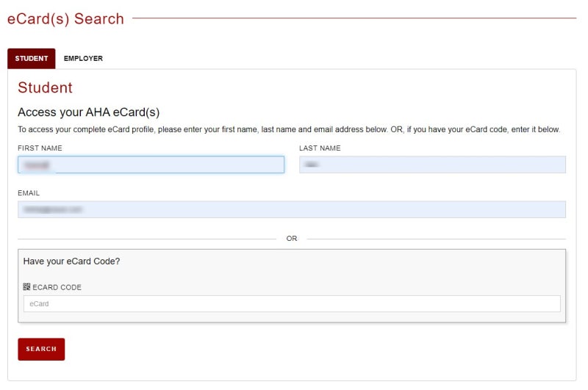
Task: Click the horizontal line beside the page title
Action: pos(353,18)
